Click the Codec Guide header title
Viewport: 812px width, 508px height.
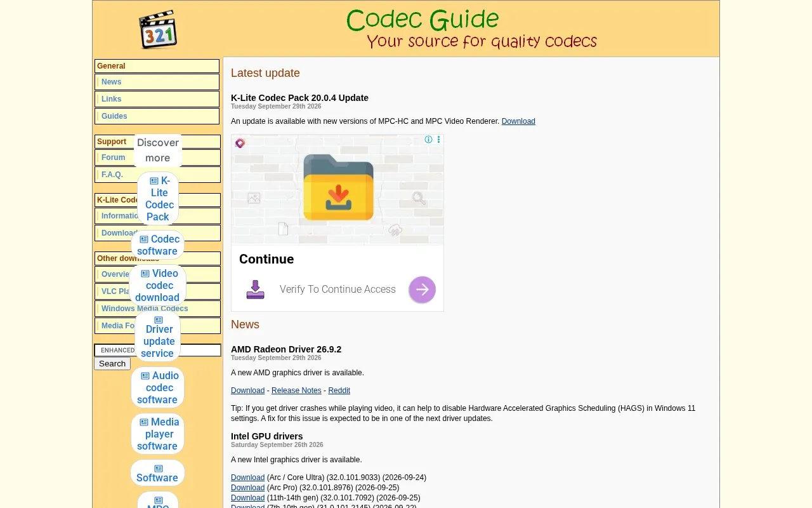pos(422,20)
